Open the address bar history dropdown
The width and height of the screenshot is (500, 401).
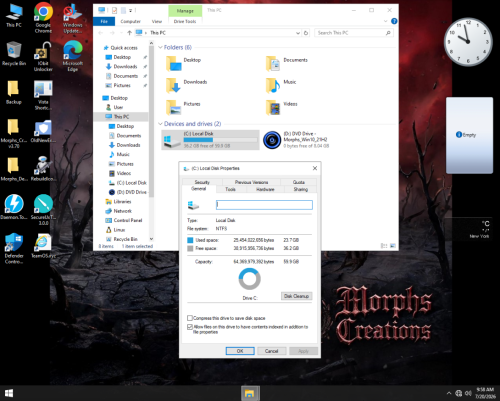(x=298, y=33)
